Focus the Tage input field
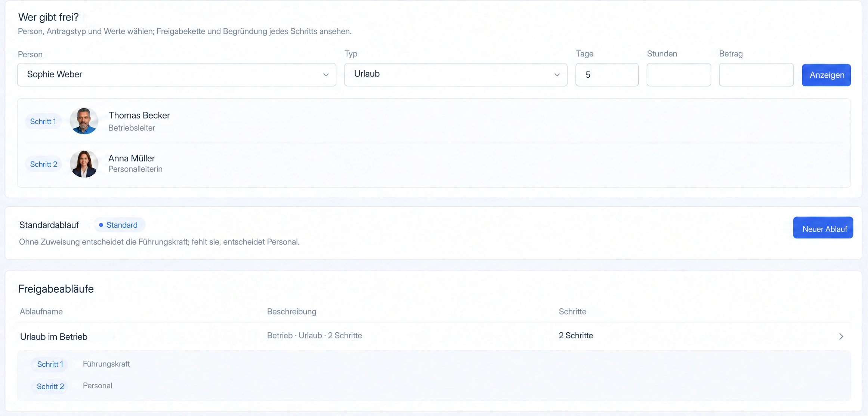The width and height of the screenshot is (868, 416). tap(607, 75)
